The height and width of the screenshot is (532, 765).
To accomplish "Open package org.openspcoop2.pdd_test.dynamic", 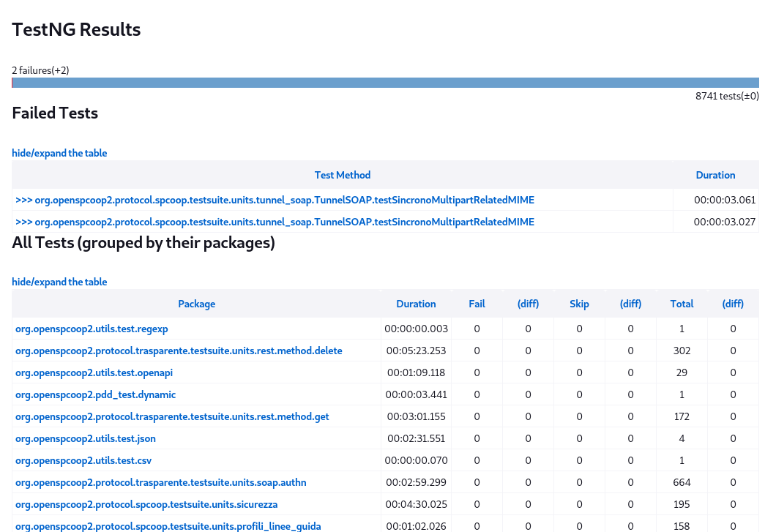I will coord(96,394).
